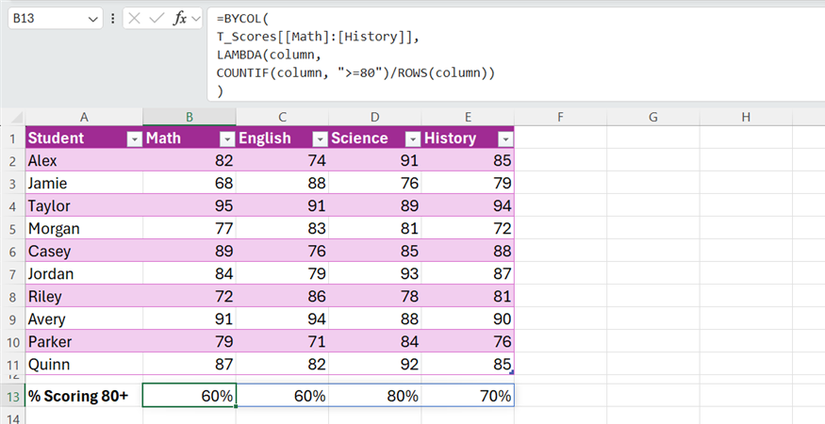
Task: Select column D header
Action: [x=375, y=117]
